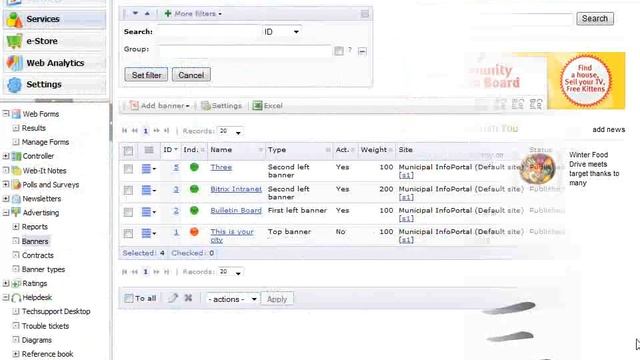Toggle the select-all header checkbox

128,151
